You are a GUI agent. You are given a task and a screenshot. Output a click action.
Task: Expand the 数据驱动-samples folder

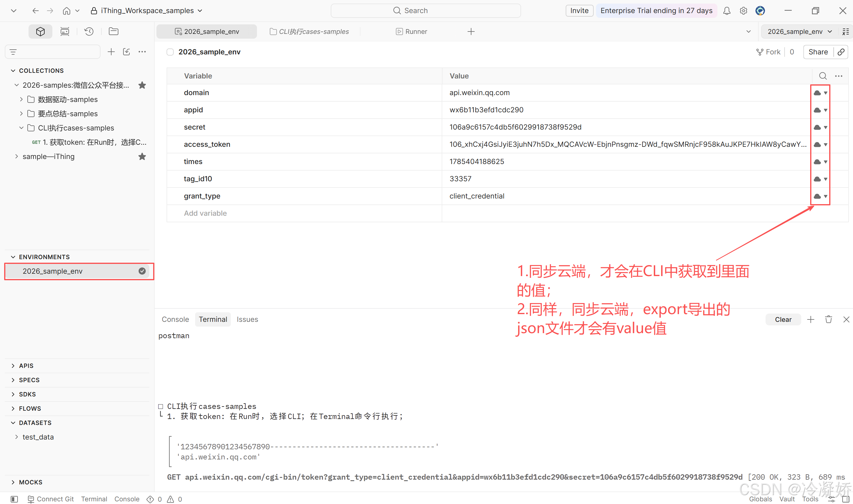click(21, 100)
